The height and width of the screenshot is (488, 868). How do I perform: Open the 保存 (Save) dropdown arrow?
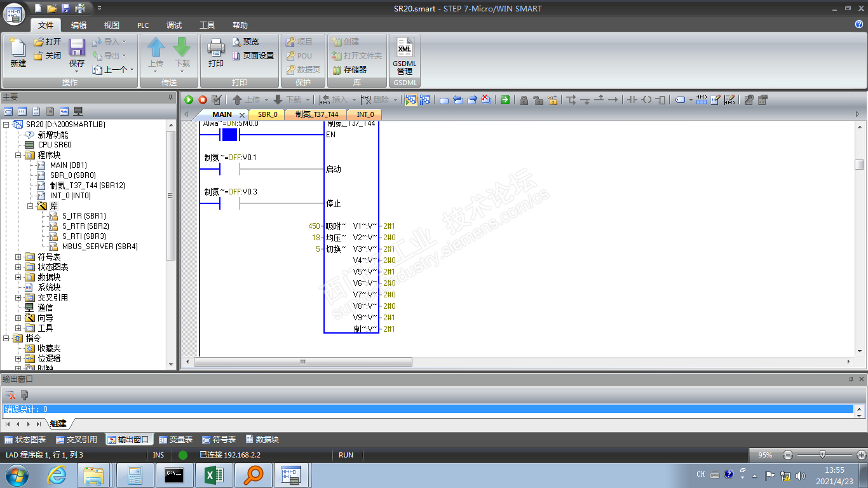77,71
